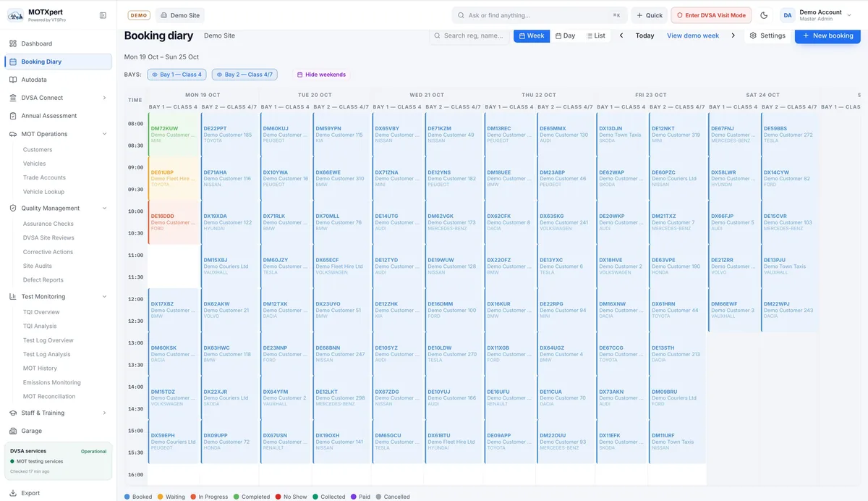Image resolution: width=868 pixels, height=501 pixels.
Task: Toggle Bay 1 — Class 4 visibility
Action: point(176,75)
